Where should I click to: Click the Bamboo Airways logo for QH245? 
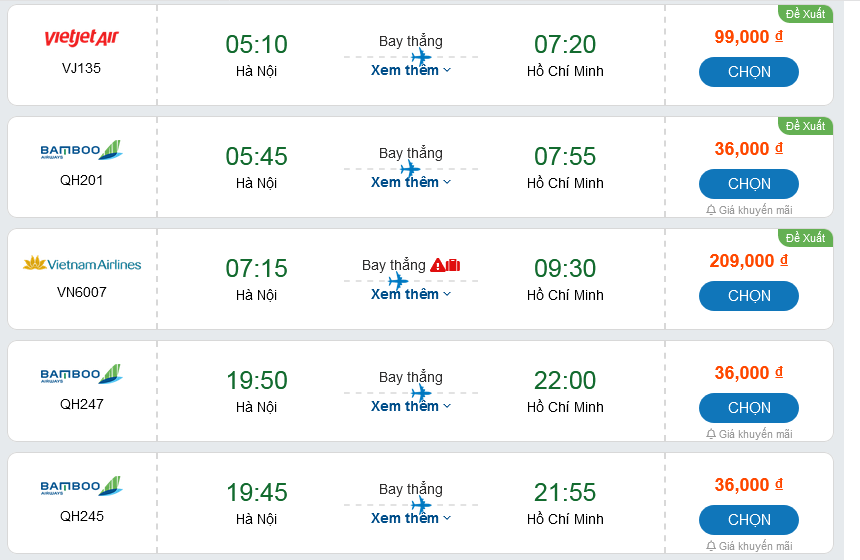point(82,487)
